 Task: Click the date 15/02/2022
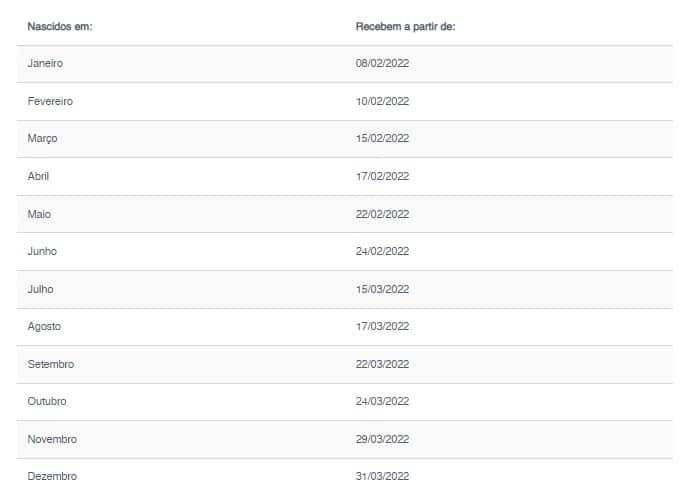click(x=382, y=139)
